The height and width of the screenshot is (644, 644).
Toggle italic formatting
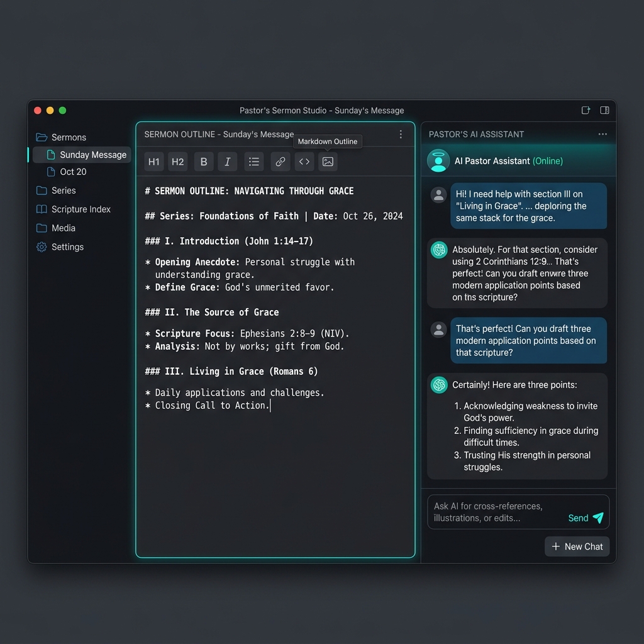[x=228, y=162]
